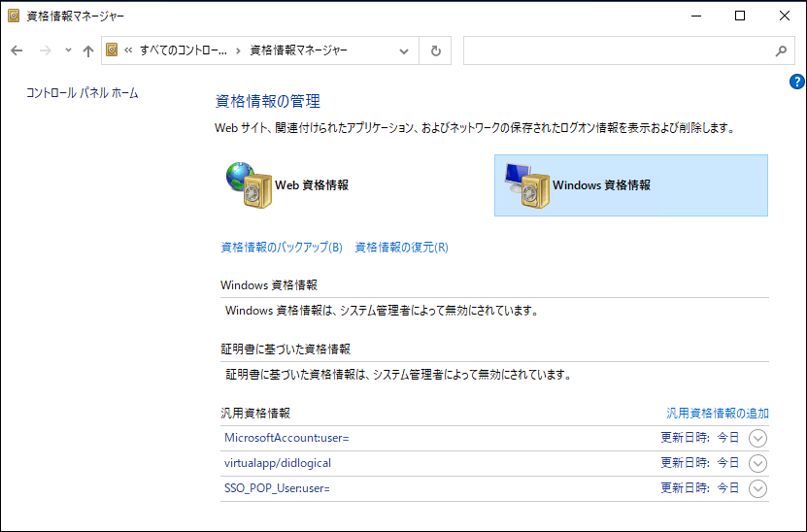
Task: Click 資格情報マネージャー breadcrumb segment
Action: coord(299,50)
